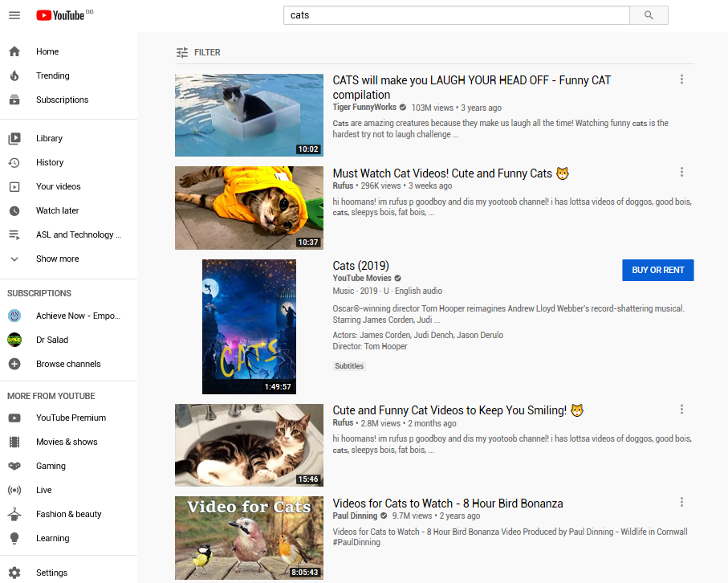This screenshot has width=728, height=583.
Task: Click the Library icon
Action: click(x=14, y=138)
